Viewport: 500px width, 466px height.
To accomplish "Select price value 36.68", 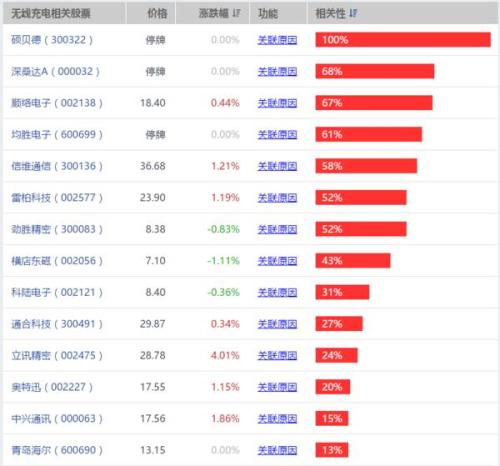I will (x=153, y=166).
